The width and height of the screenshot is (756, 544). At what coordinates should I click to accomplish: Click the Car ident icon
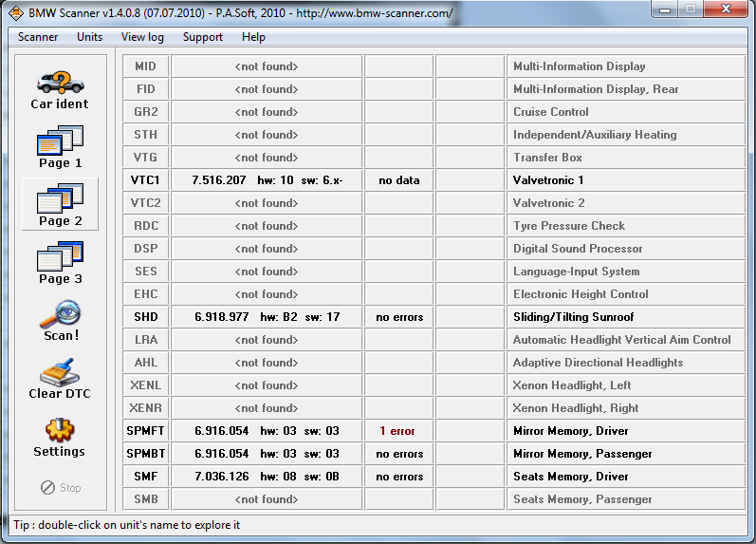(59, 83)
